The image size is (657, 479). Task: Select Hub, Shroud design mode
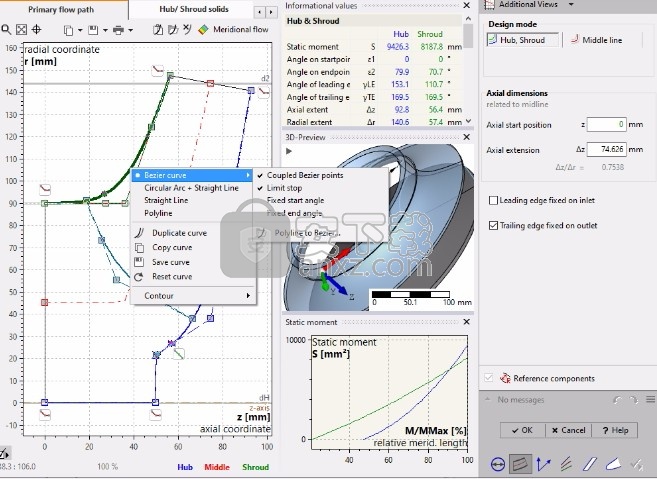(522, 40)
